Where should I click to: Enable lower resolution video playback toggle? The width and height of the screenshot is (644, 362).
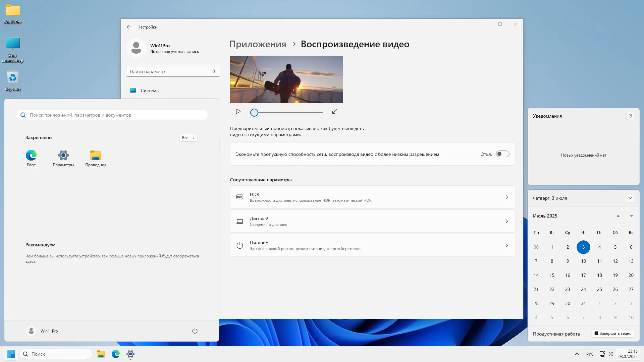coord(502,154)
